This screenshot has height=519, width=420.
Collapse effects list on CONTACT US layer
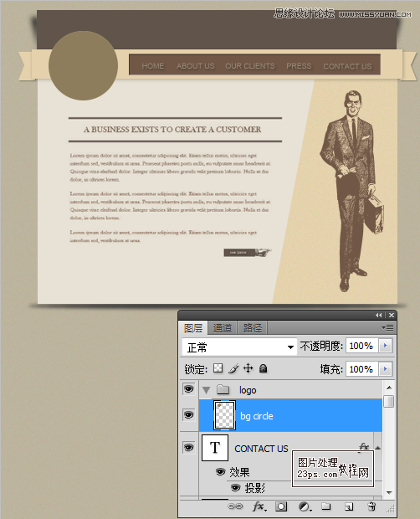(x=377, y=448)
